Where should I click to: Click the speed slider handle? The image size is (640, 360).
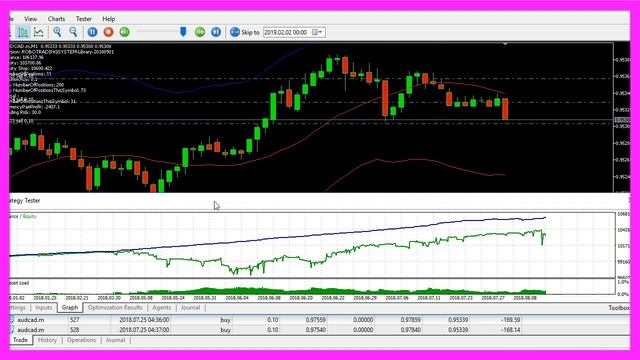coord(183,32)
